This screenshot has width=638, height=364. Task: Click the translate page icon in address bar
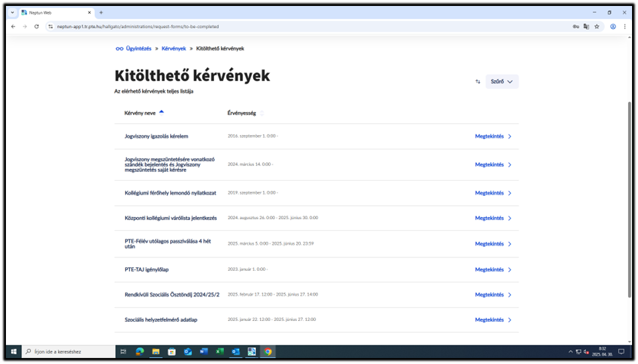tap(586, 26)
